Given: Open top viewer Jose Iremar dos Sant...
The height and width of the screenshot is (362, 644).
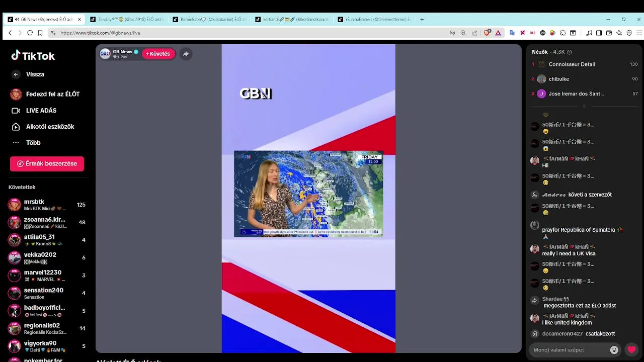Looking at the screenshot, I should pyautogui.click(x=585, y=94).
